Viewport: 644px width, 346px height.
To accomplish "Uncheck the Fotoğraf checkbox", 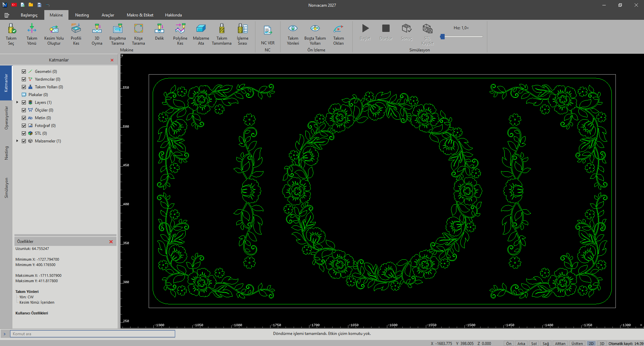I will (24, 126).
